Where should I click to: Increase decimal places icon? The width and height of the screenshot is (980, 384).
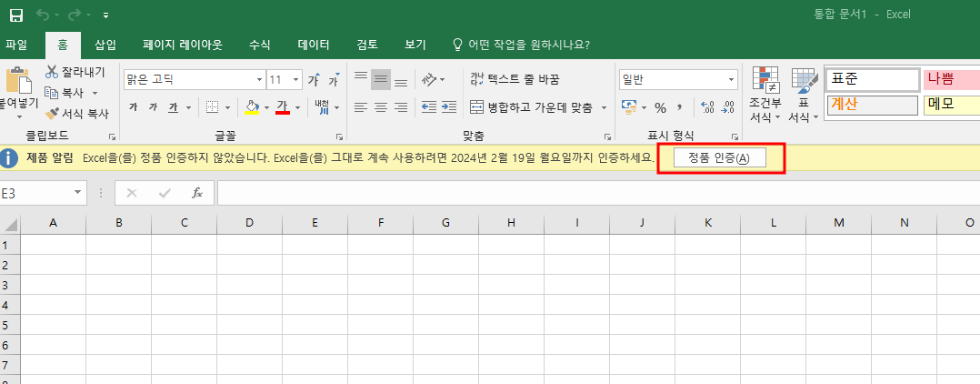click(708, 107)
